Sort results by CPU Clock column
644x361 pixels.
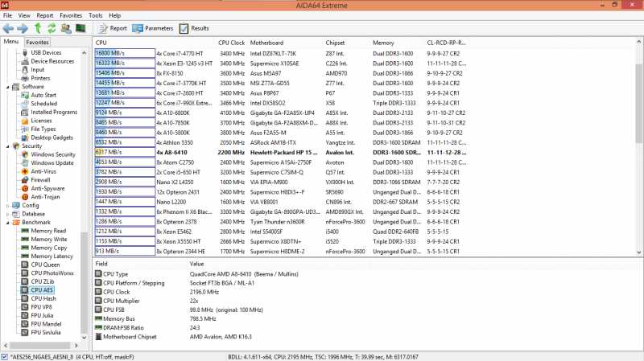231,43
